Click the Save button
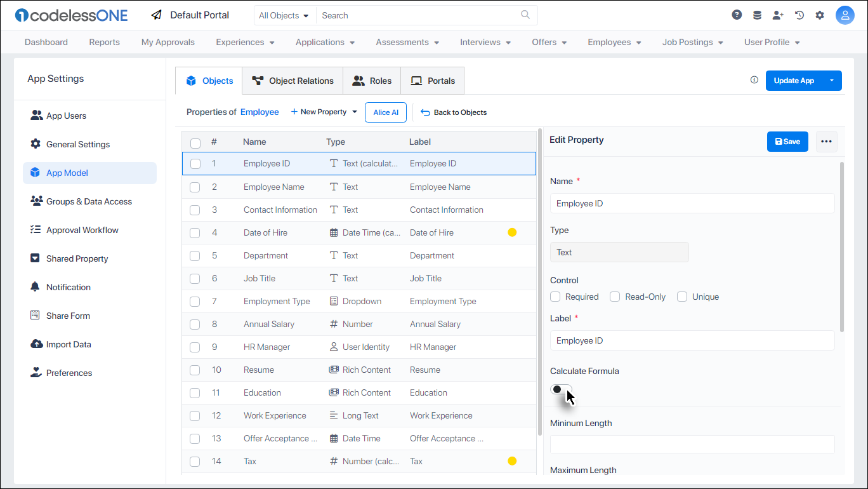The image size is (868, 489). coord(787,142)
